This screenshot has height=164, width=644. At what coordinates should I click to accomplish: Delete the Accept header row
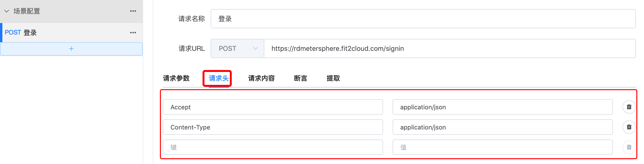click(629, 107)
